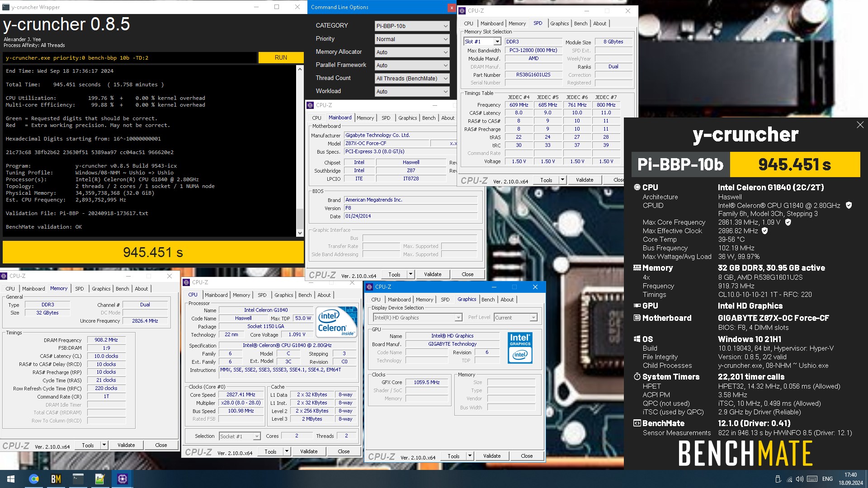Click the Motherboard section icon in BenchMate panel

pos(637,318)
